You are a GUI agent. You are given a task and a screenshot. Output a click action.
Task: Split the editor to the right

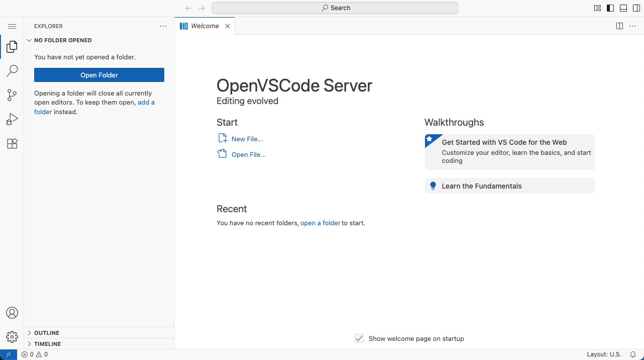tap(620, 26)
